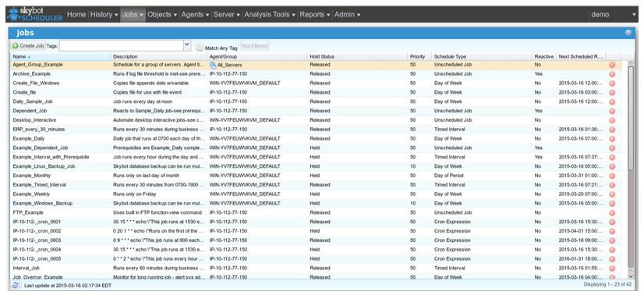Click the Not Filtered button
The image size is (644, 295).
(x=255, y=45)
